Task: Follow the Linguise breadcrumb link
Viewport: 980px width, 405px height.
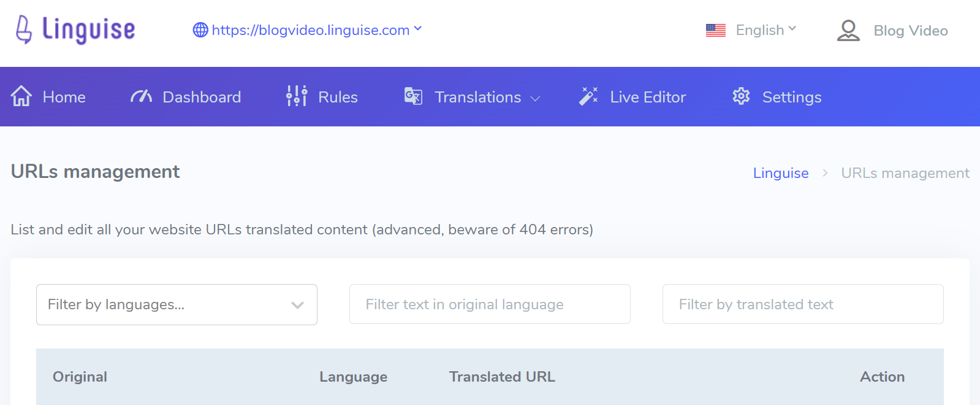Action: click(781, 173)
